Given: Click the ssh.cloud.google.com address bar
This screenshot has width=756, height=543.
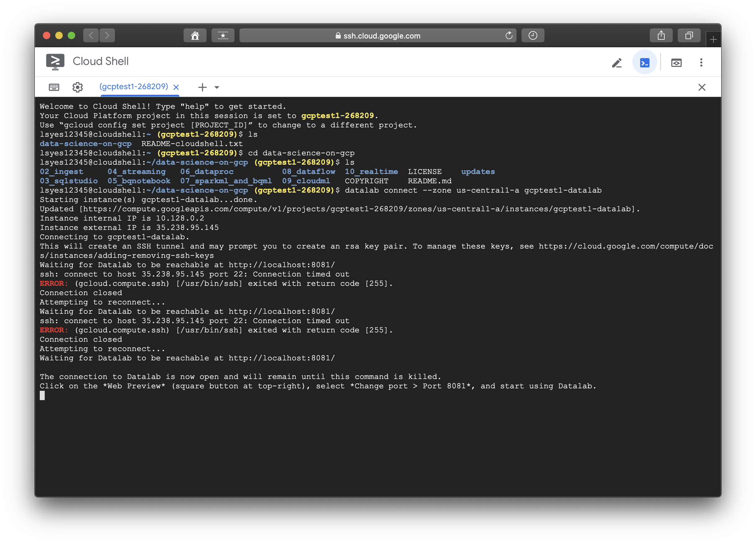Looking at the screenshot, I should click(378, 35).
